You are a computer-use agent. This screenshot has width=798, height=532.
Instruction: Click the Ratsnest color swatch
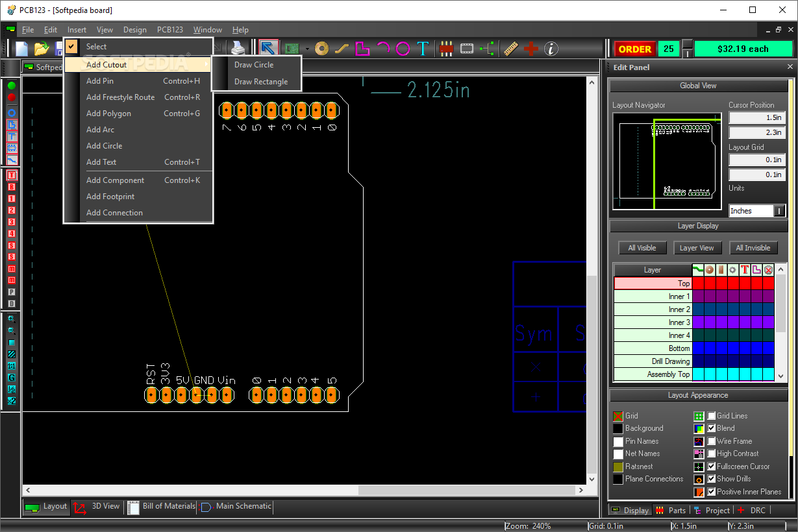pos(618,467)
